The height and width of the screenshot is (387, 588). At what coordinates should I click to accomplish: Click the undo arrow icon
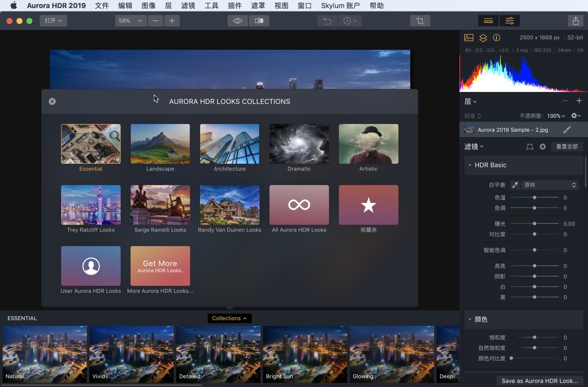[327, 21]
